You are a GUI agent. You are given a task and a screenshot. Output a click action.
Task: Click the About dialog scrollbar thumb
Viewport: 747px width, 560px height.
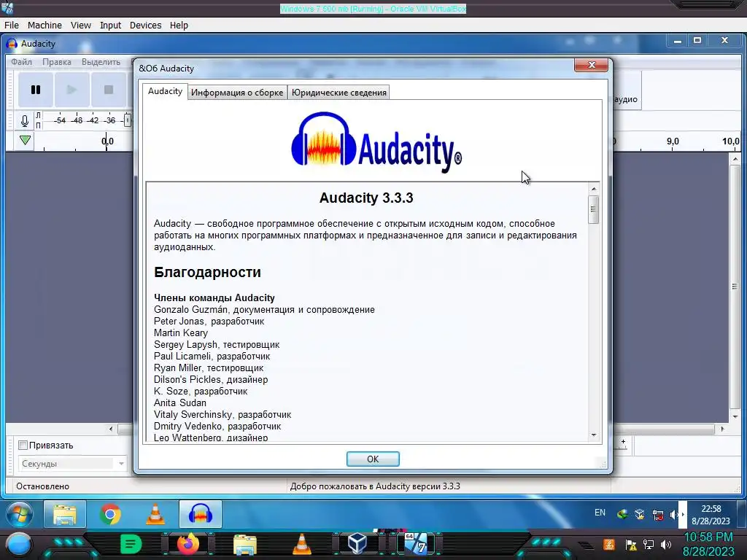click(594, 209)
